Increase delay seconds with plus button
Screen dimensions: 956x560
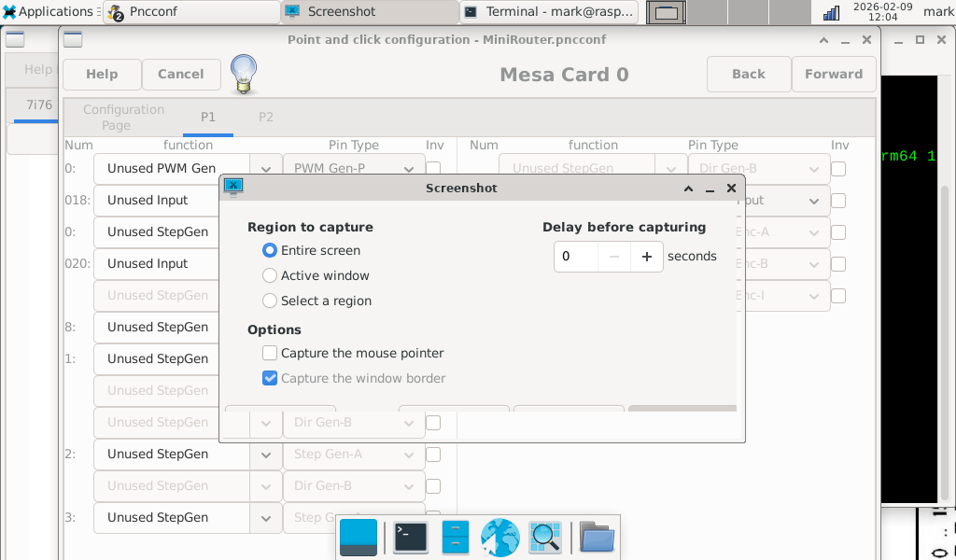[x=646, y=257]
